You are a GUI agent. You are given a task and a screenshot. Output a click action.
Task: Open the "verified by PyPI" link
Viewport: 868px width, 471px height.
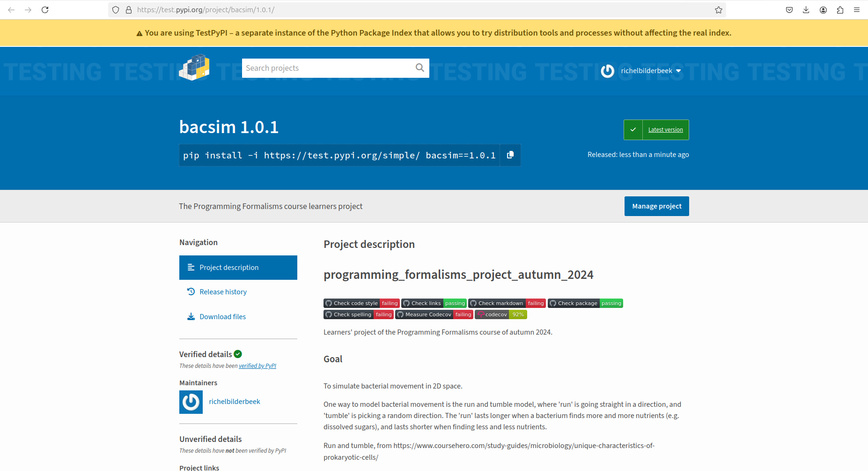[x=257, y=366]
